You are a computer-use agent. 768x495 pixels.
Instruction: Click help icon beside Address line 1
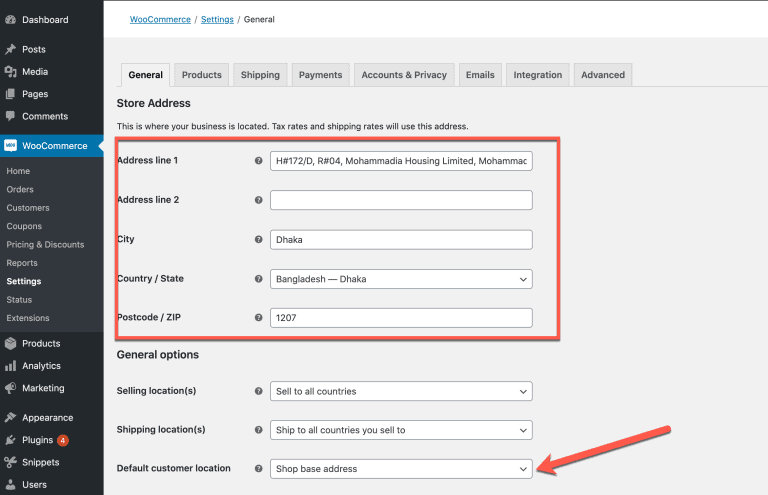[x=259, y=161]
